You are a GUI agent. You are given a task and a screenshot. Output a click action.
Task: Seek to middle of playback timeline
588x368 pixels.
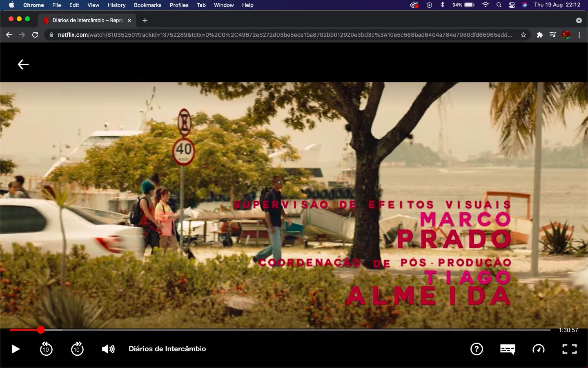point(280,330)
